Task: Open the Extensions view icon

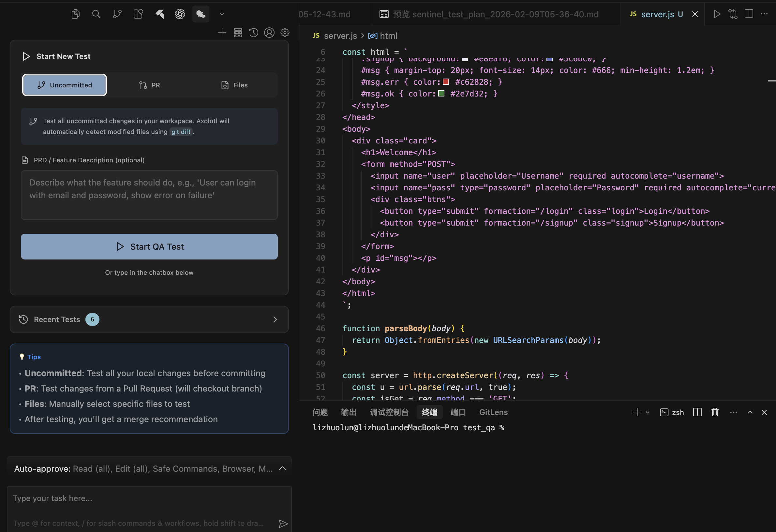Action: click(138, 14)
